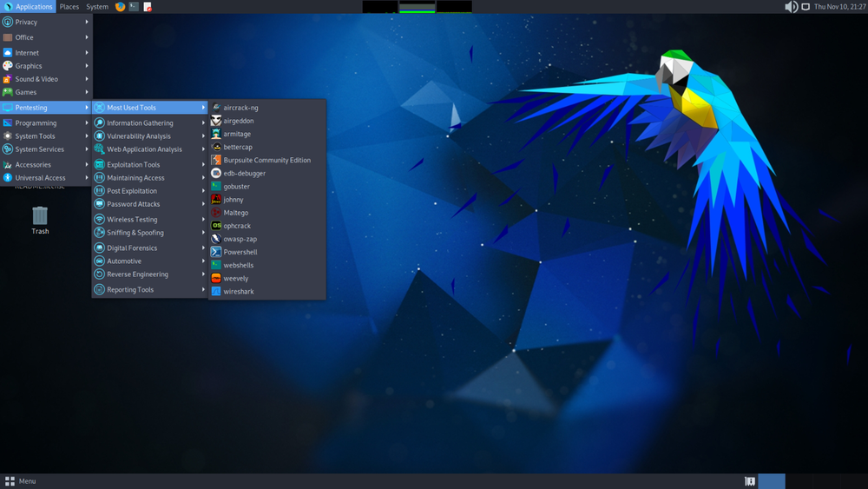Expand the Wireless Testing submenu
The width and height of the screenshot is (868, 489).
coord(150,219)
